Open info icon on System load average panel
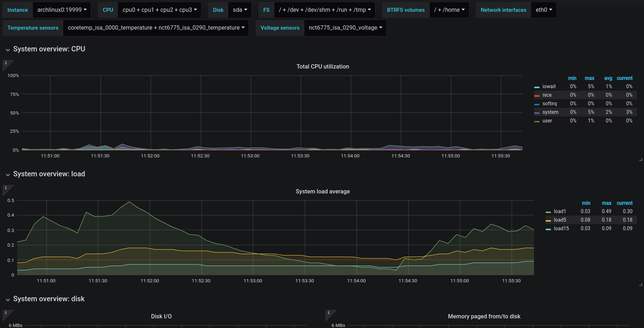This screenshot has width=644, height=328. (6, 188)
